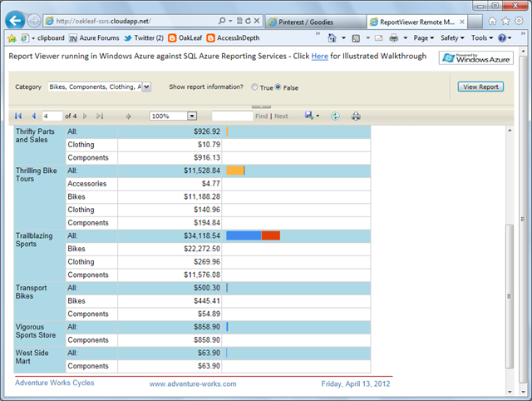Open the Here walkthrough link
The image size is (532, 401).
click(x=319, y=57)
